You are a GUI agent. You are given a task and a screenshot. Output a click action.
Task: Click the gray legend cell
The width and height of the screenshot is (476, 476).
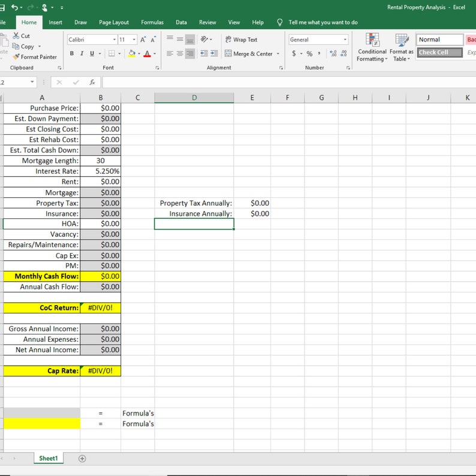pos(41,413)
